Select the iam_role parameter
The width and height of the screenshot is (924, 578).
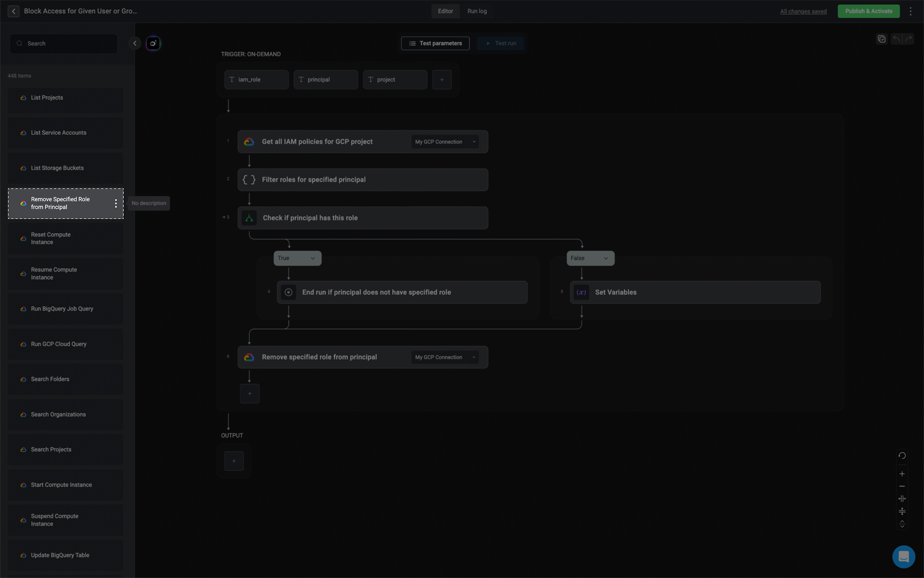tap(256, 80)
